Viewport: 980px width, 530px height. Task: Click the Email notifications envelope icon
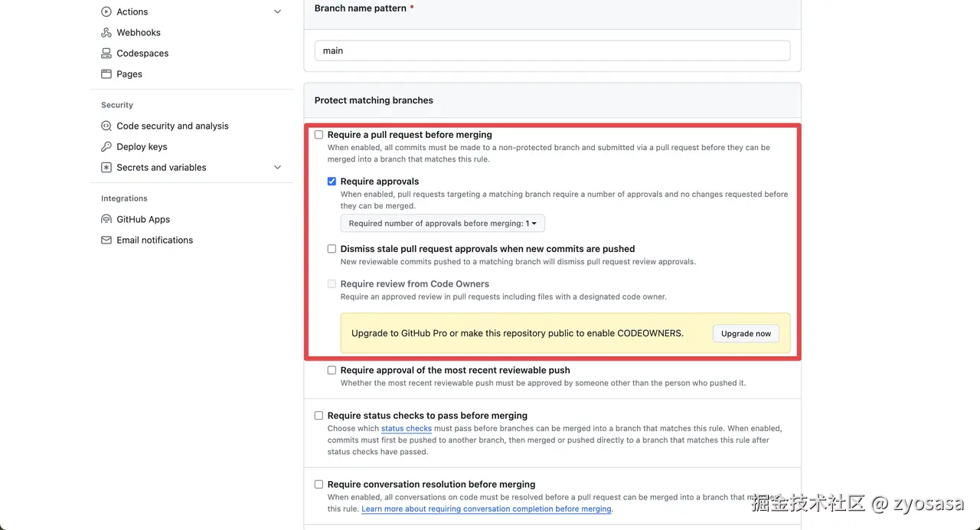click(106, 240)
